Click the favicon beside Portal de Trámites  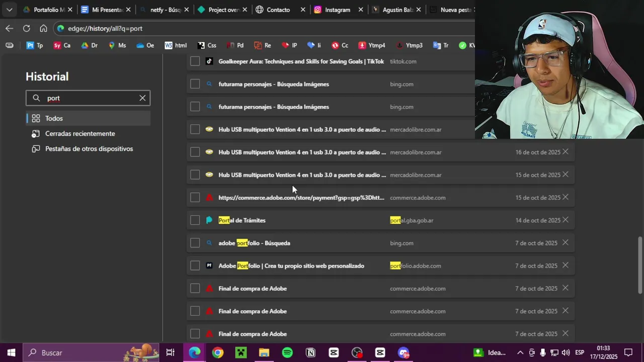[209, 220]
